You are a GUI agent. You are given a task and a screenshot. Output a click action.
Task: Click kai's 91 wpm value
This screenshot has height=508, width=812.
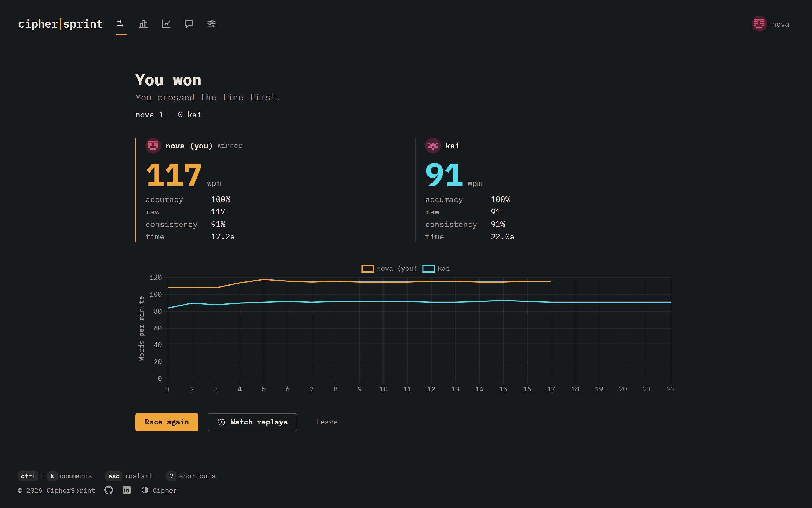(444, 175)
